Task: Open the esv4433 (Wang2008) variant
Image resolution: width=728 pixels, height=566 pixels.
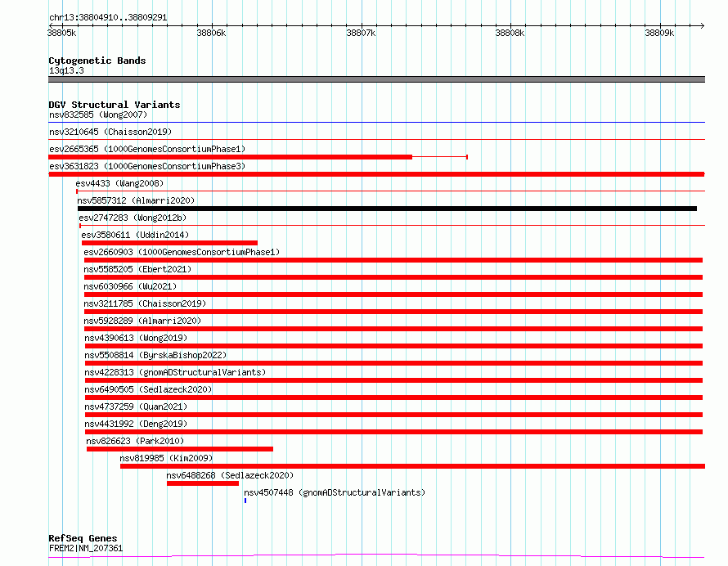Action: [119, 183]
